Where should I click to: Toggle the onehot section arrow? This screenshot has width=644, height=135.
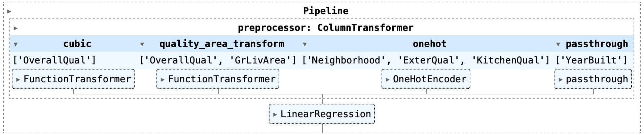[x=305, y=44]
